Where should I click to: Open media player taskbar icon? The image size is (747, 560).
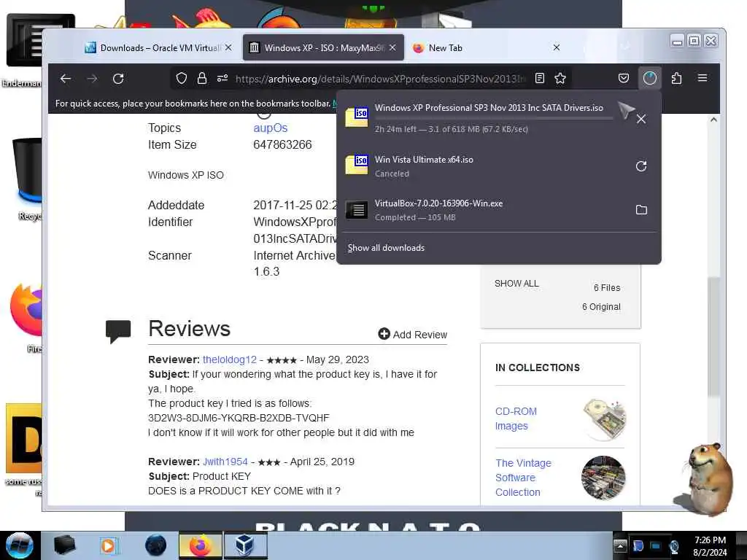109,545
